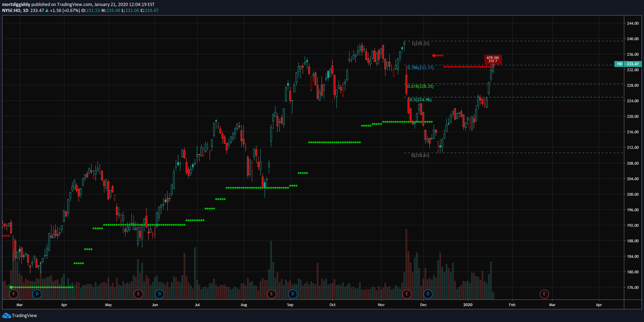Click the Oct label on time axis
The image size is (644, 322).
coord(333,305)
